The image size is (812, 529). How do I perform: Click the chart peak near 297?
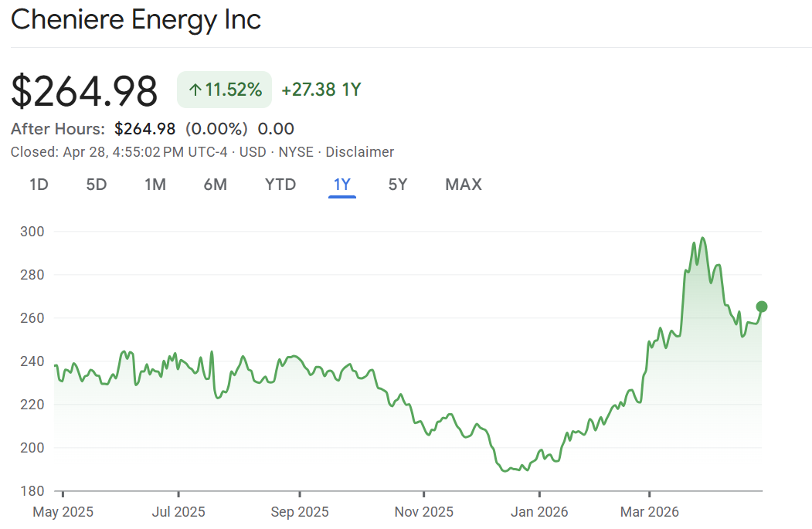point(702,238)
